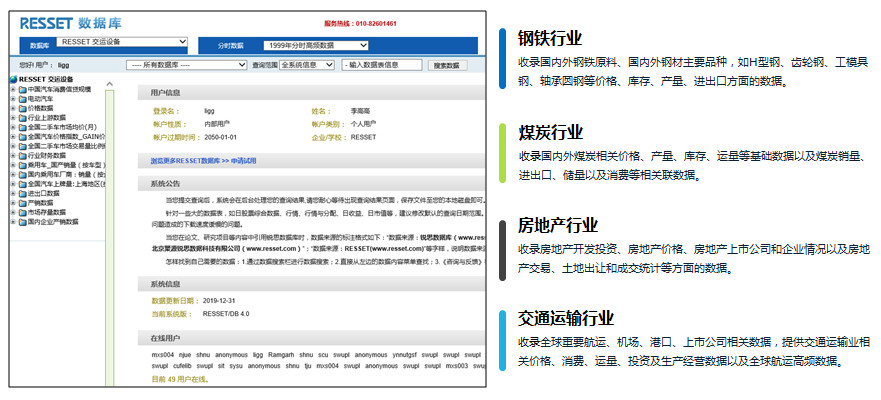Select the 价格数据 tree label
Screen dimensions: 881x400
pyautogui.click(x=40, y=108)
